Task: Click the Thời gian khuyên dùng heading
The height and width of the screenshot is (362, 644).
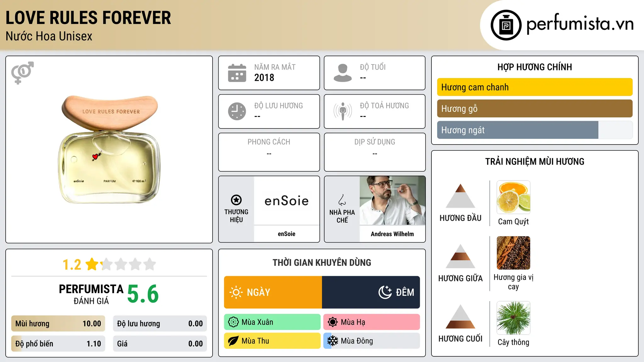Action: point(322,263)
